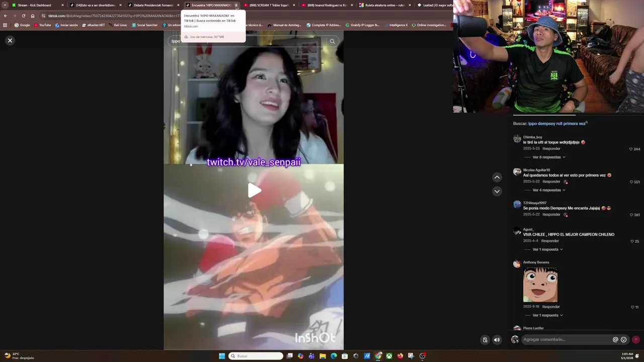Expand 'Ver 4 respuestas' under Nicolas Aguilar10
This screenshot has width=644, height=362.
click(x=549, y=190)
